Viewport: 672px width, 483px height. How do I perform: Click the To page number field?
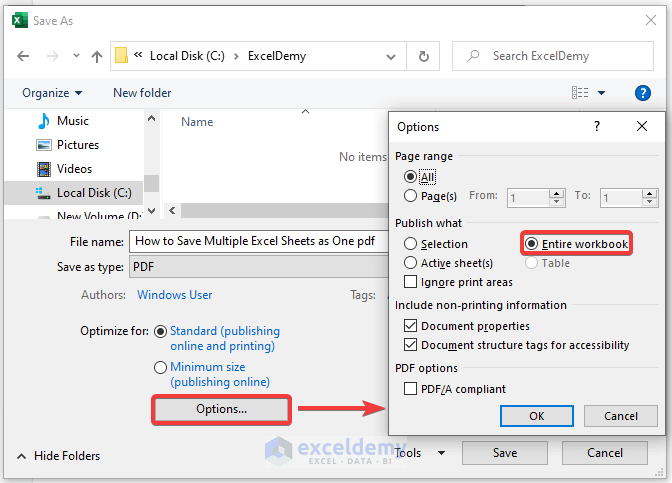click(621, 198)
